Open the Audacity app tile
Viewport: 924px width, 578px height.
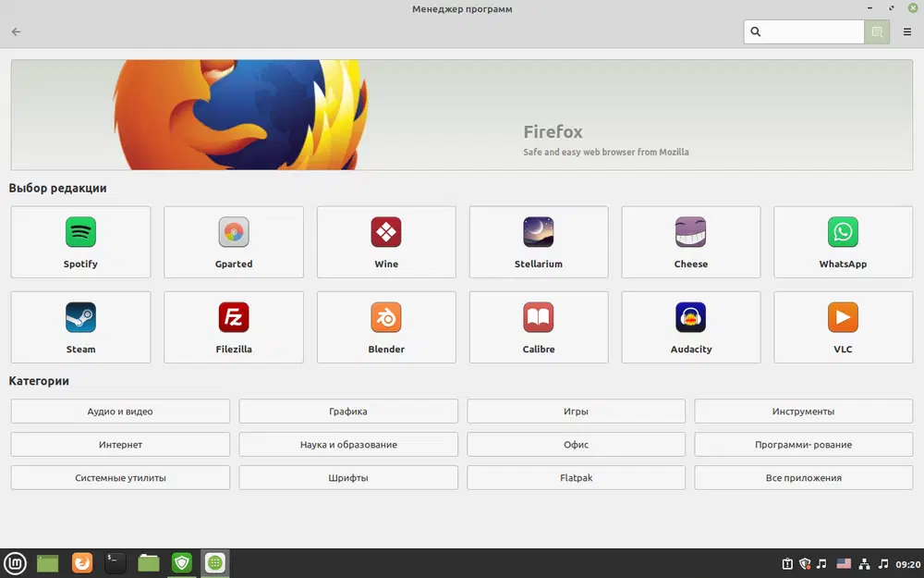pyautogui.click(x=690, y=327)
